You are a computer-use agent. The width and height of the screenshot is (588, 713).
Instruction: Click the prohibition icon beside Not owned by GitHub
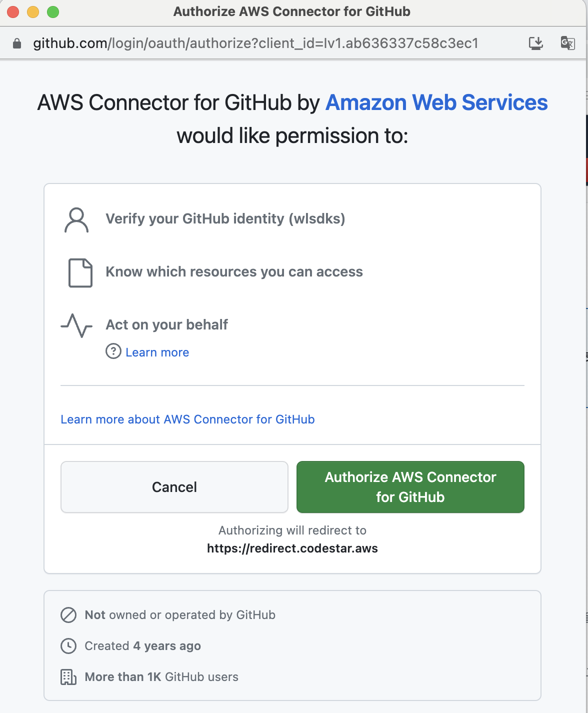pos(68,614)
